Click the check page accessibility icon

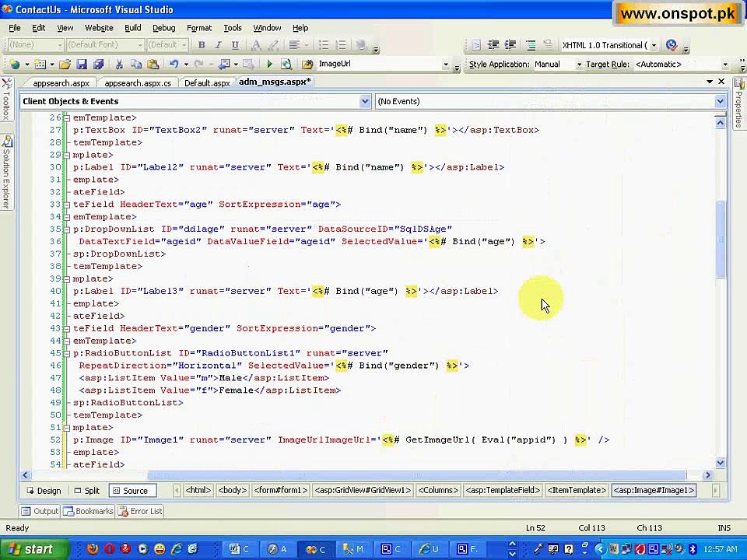point(672,45)
